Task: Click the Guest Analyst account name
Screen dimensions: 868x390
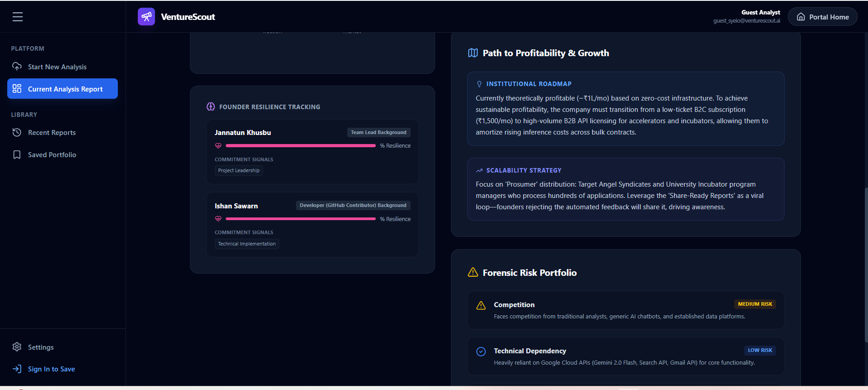Action: tap(761, 12)
